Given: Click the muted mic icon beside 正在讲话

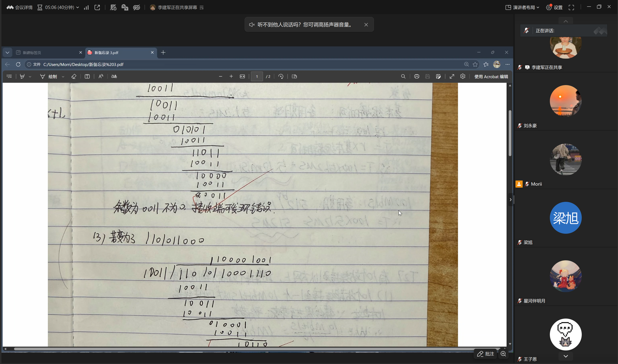Looking at the screenshot, I should click(x=526, y=30).
